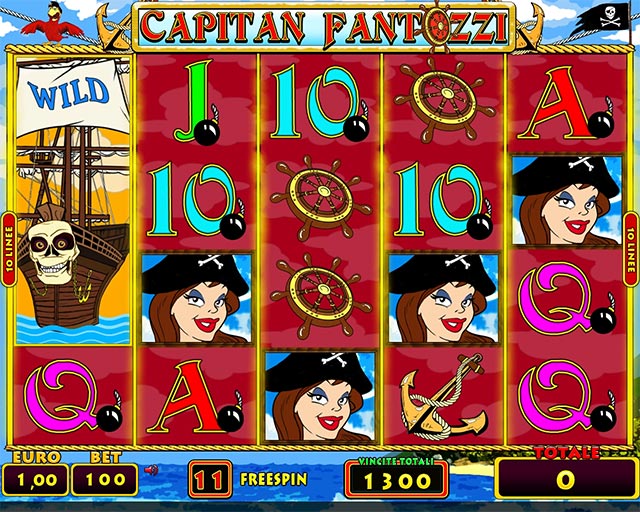Click the red speaker mute icon
The width and height of the screenshot is (640, 512).
(x=151, y=470)
